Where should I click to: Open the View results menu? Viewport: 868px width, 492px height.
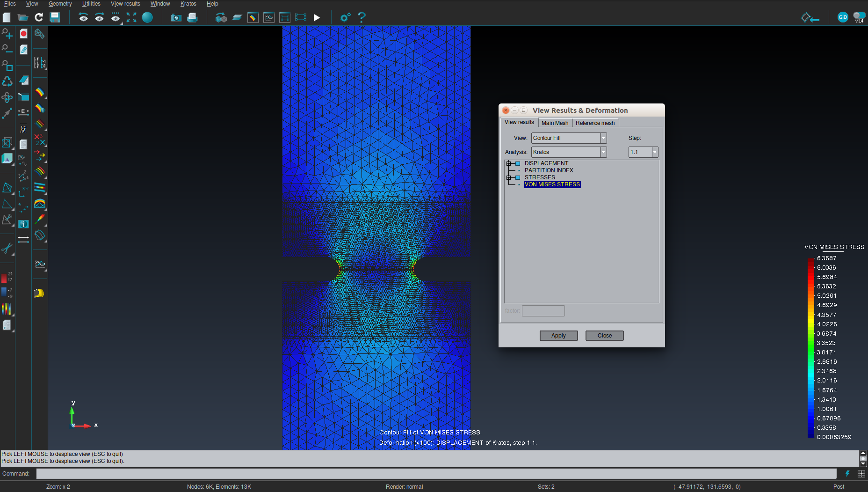(125, 4)
